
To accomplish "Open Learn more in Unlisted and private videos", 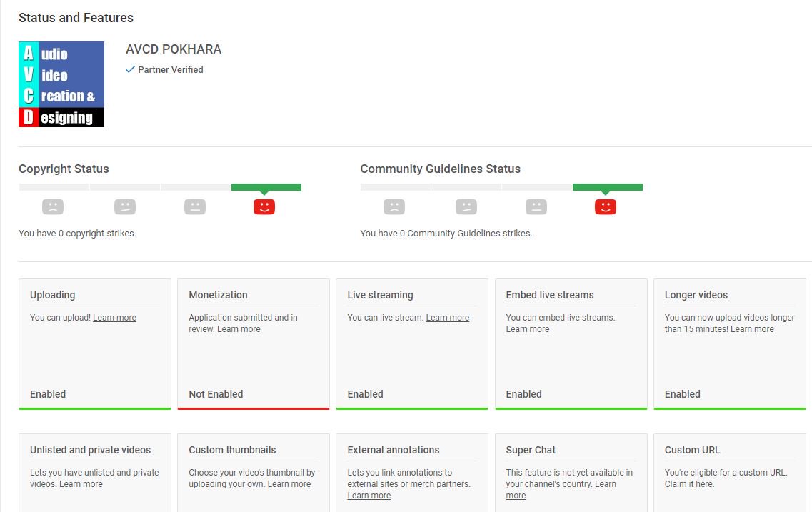I will [81, 484].
